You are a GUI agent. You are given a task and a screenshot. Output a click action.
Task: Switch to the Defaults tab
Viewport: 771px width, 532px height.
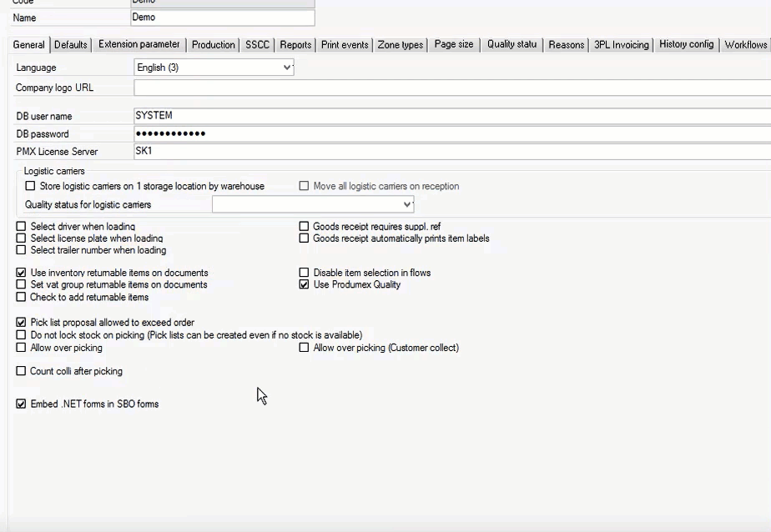[71, 45]
